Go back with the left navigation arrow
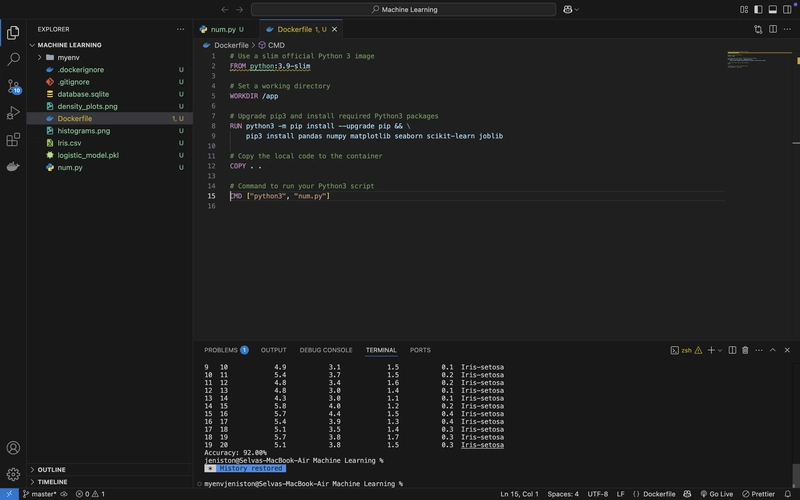The height and width of the screenshot is (500, 800). point(224,9)
